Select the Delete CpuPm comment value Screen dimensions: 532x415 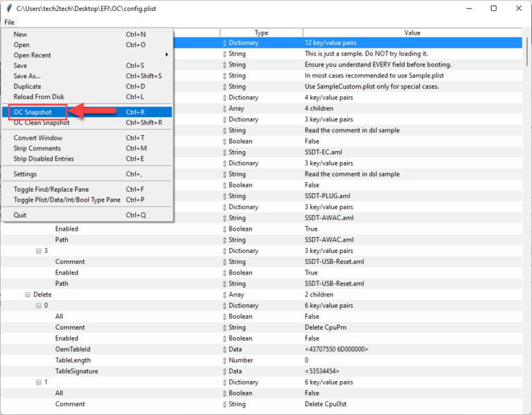(x=329, y=328)
